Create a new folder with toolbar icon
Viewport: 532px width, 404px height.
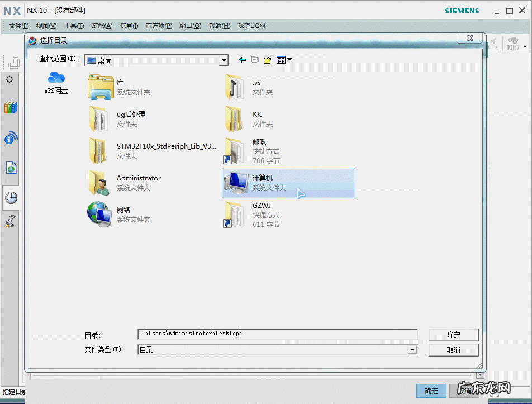(268, 60)
